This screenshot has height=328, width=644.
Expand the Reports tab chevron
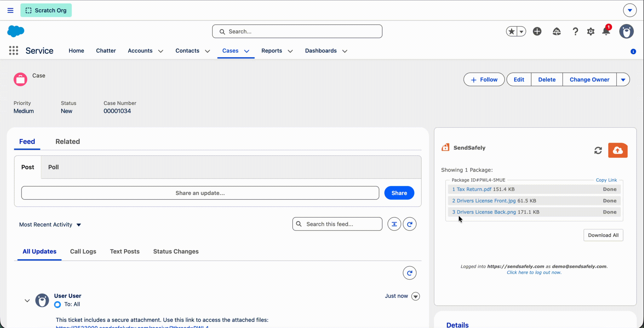[290, 51]
